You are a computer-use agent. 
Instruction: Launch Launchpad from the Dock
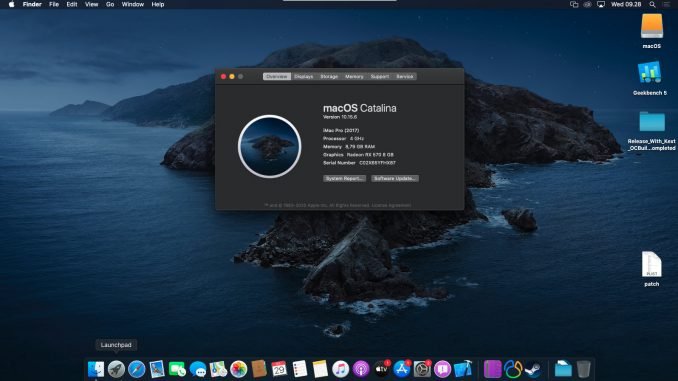point(116,369)
